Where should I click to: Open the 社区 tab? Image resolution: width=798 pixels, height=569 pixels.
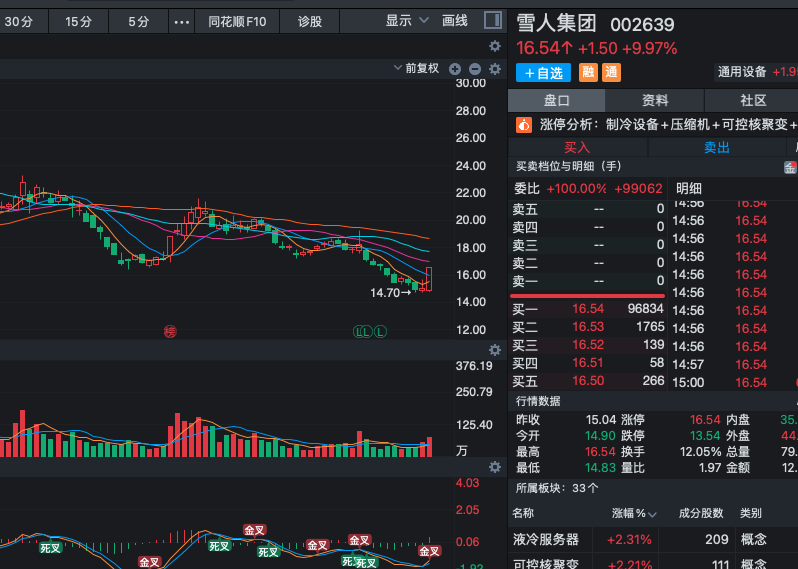click(753, 100)
